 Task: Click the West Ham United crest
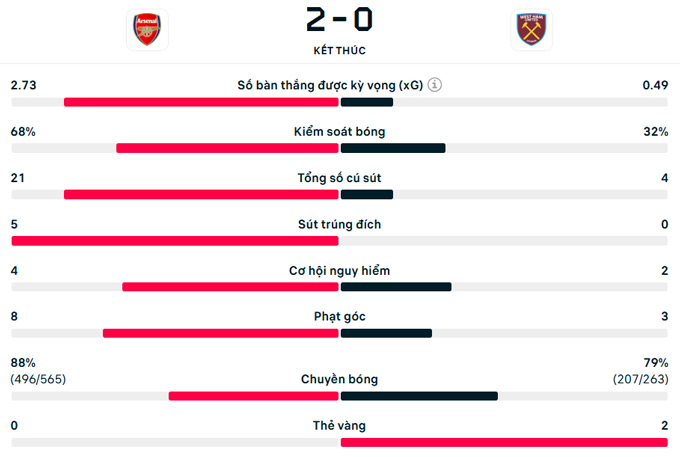pos(531,30)
